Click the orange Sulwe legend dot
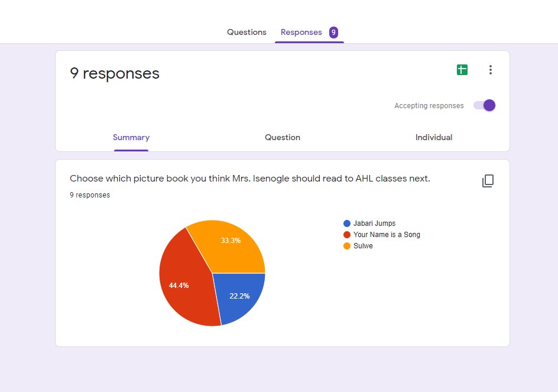Screen dimensions: 558x392 pos(347,246)
